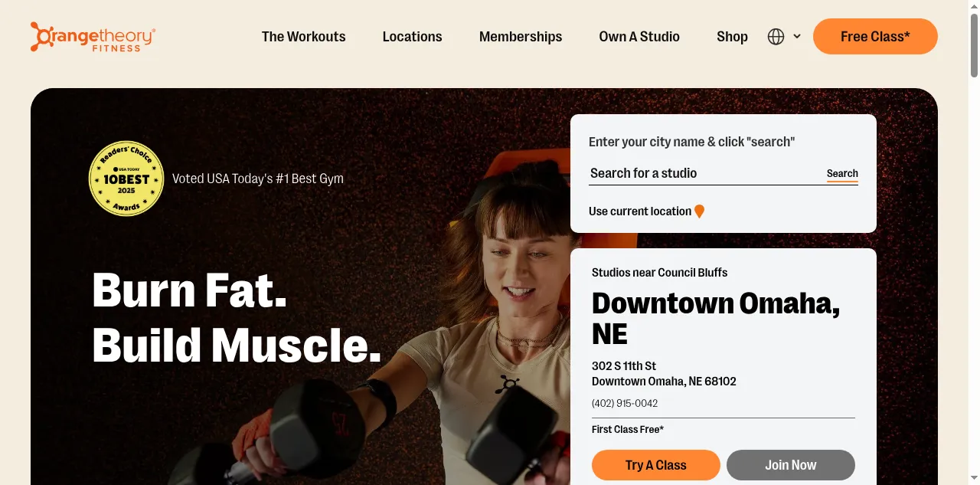Open the globe language selector
The image size is (980, 485).
coord(776,37)
